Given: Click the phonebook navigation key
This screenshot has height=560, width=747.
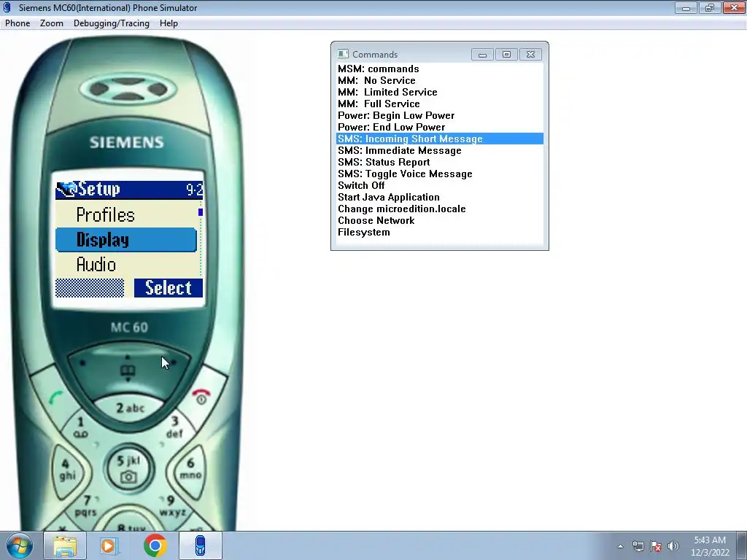Looking at the screenshot, I should pyautogui.click(x=127, y=370).
